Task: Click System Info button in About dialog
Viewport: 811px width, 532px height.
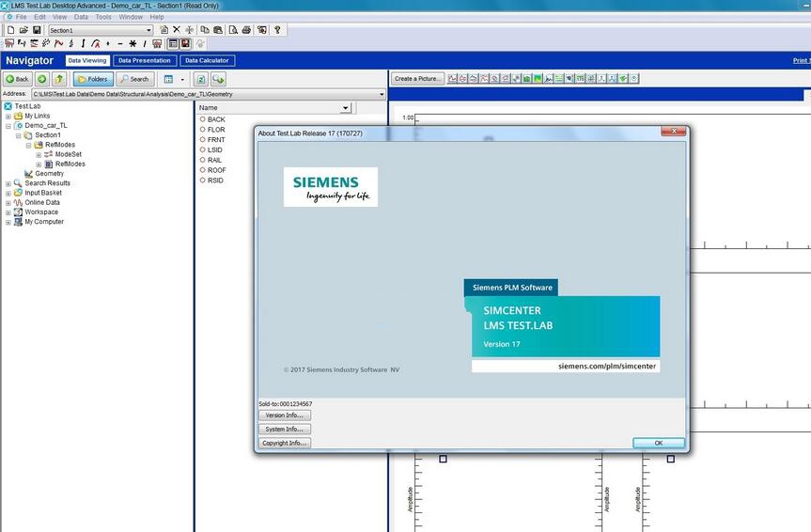Action: 285,430
